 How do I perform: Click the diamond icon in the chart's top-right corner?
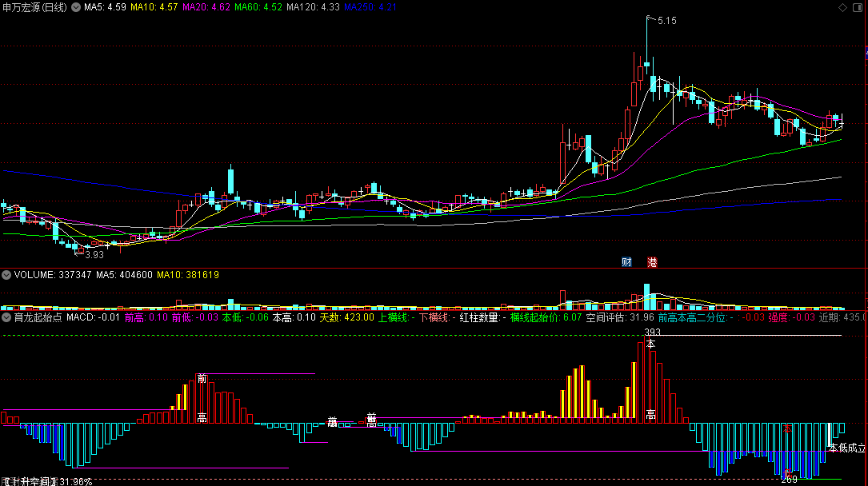(x=842, y=7)
